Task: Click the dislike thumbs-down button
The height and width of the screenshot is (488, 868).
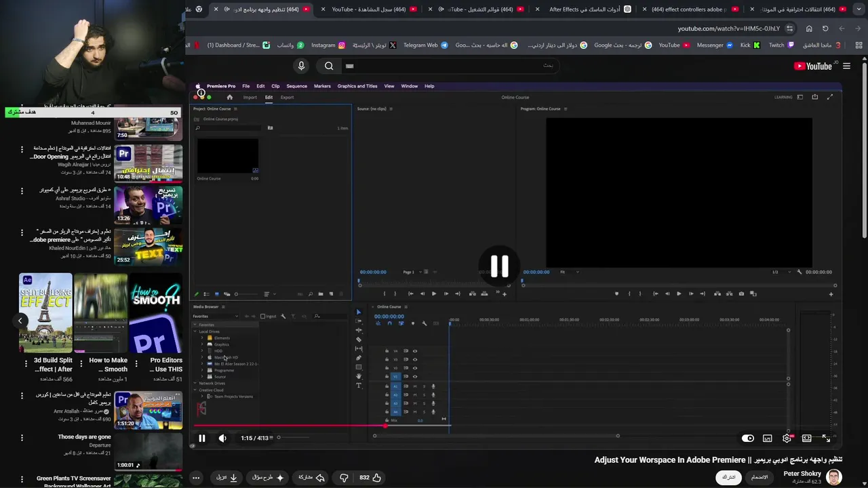Action: point(344,478)
